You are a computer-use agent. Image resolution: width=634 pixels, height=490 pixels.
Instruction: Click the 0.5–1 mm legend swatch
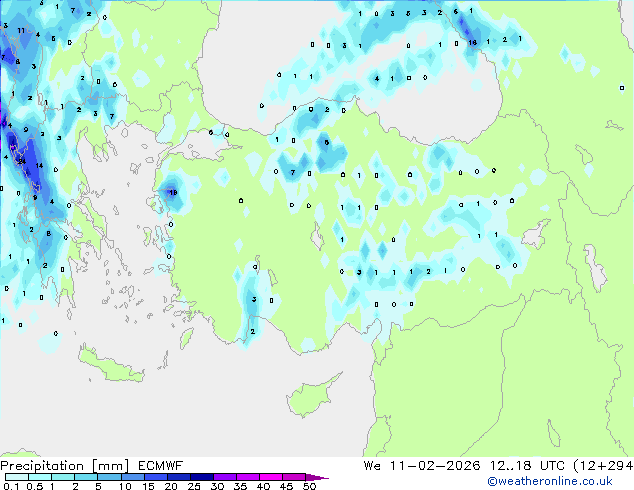(40, 477)
